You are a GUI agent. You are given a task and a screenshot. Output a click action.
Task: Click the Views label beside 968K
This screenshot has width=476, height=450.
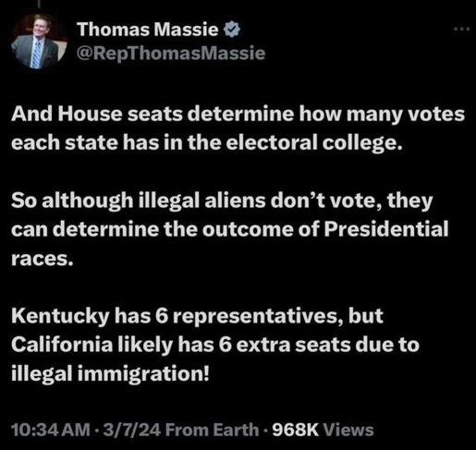click(348, 430)
